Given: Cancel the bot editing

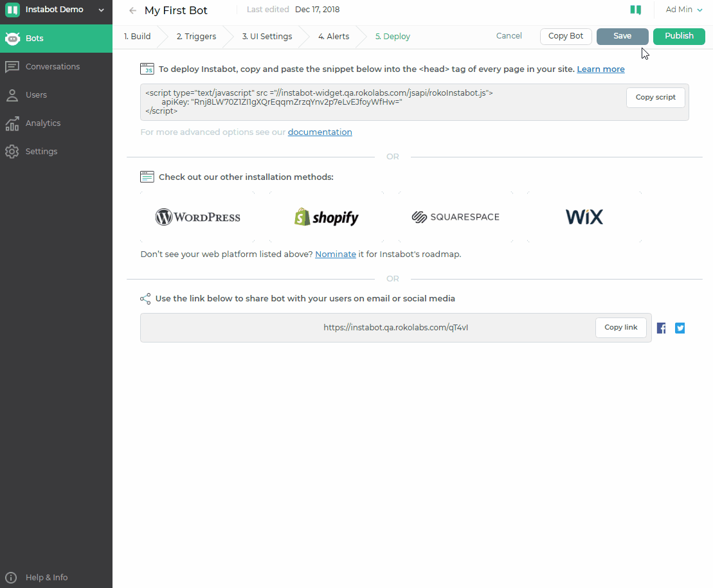Looking at the screenshot, I should coord(509,36).
